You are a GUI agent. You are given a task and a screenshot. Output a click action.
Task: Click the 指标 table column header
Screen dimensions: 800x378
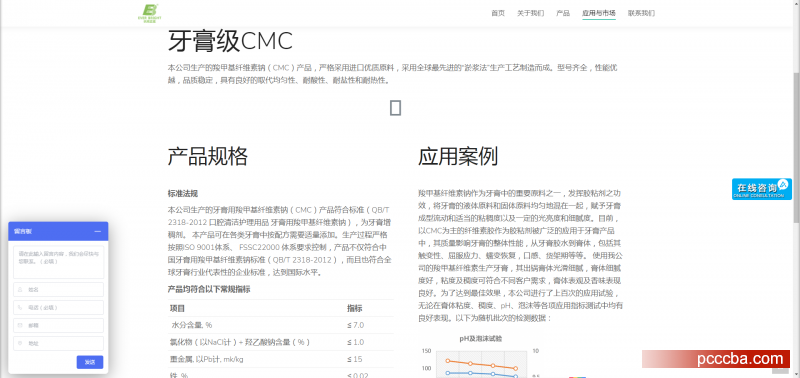tap(355, 309)
